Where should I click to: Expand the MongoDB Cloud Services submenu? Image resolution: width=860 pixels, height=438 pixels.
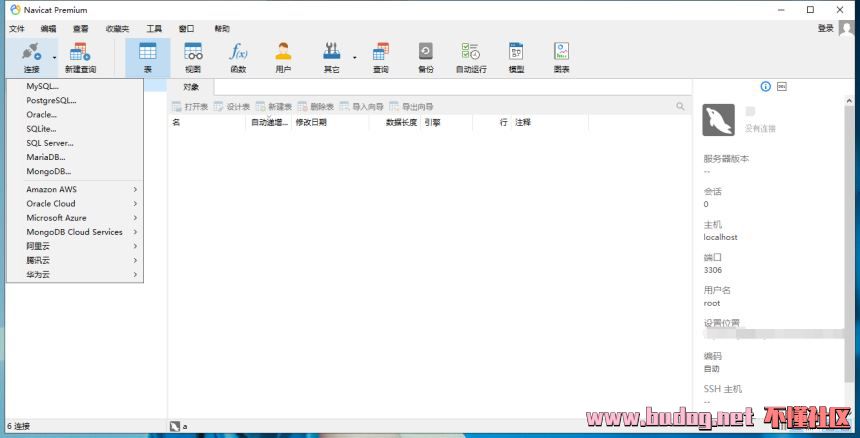75,232
